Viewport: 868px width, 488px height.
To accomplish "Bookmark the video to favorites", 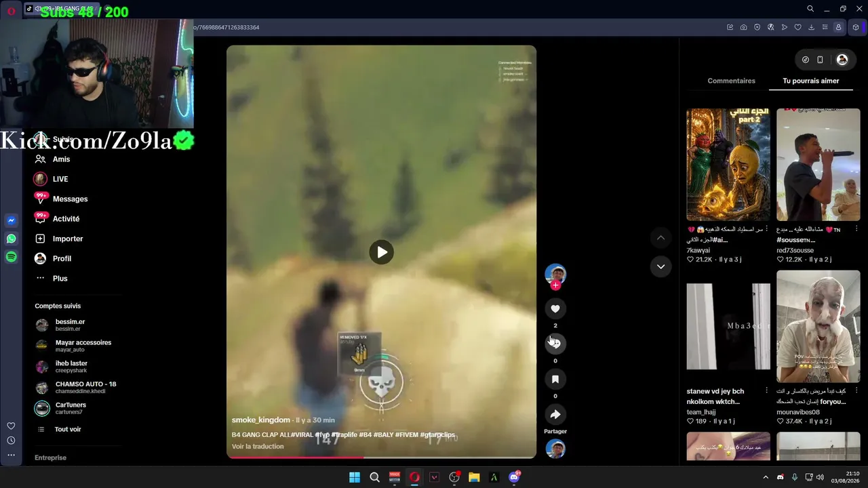I will click(x=555, y=379).
